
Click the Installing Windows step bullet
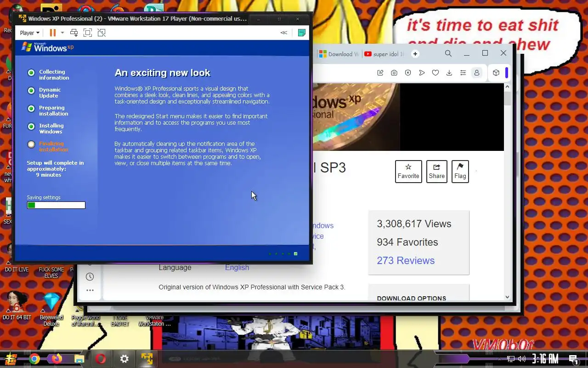(x=31, y=126)
